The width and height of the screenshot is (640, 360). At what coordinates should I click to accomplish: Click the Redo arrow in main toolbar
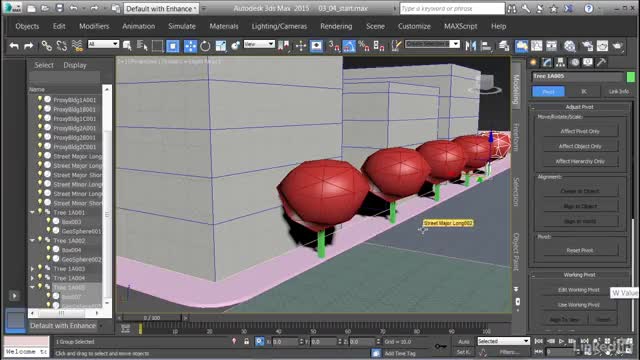[x=28, y=46]
